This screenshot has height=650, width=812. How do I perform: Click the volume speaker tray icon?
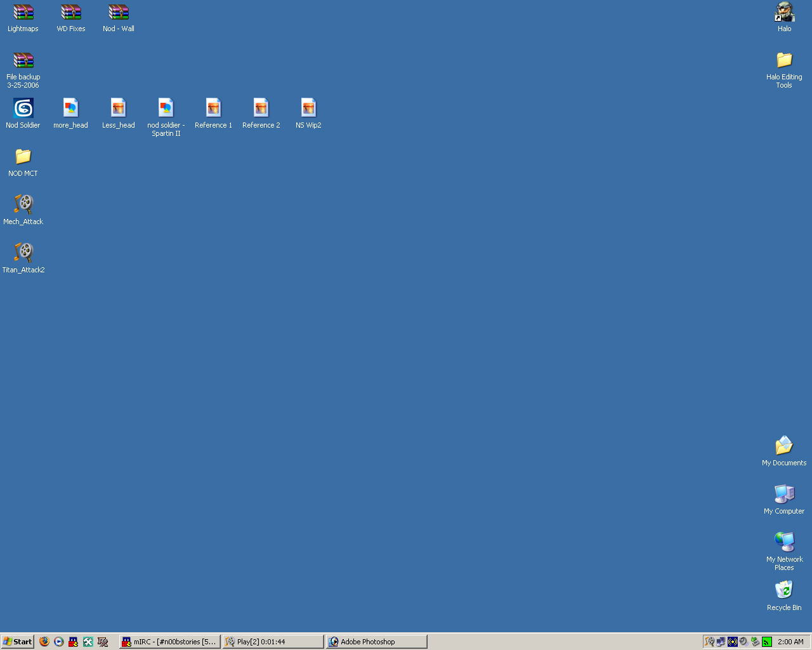(x=743, y=642)
